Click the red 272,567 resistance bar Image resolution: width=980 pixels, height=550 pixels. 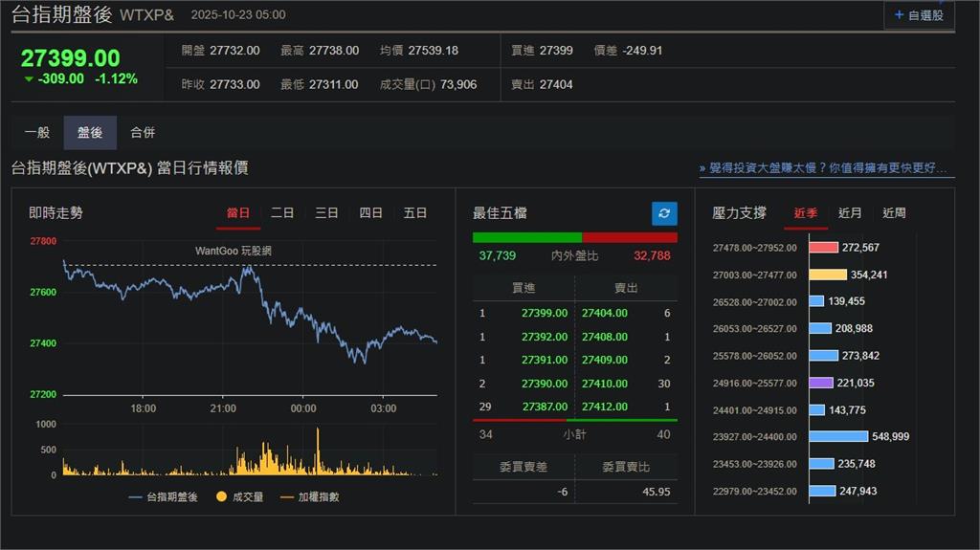[x=823, y=248]
